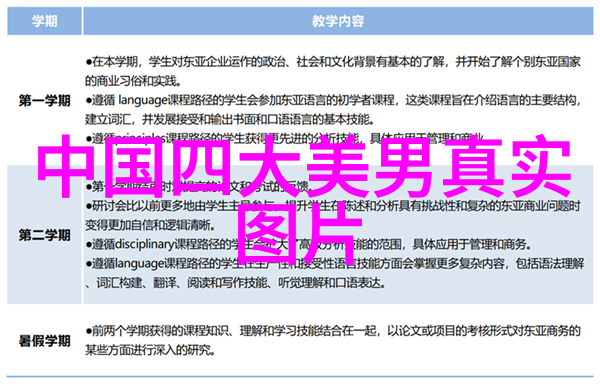Viewport: 600px width, 384px height.
Task: Click the line 词汇构建、翻译、阅读和写作技能
Action: [x=235, y=283]
